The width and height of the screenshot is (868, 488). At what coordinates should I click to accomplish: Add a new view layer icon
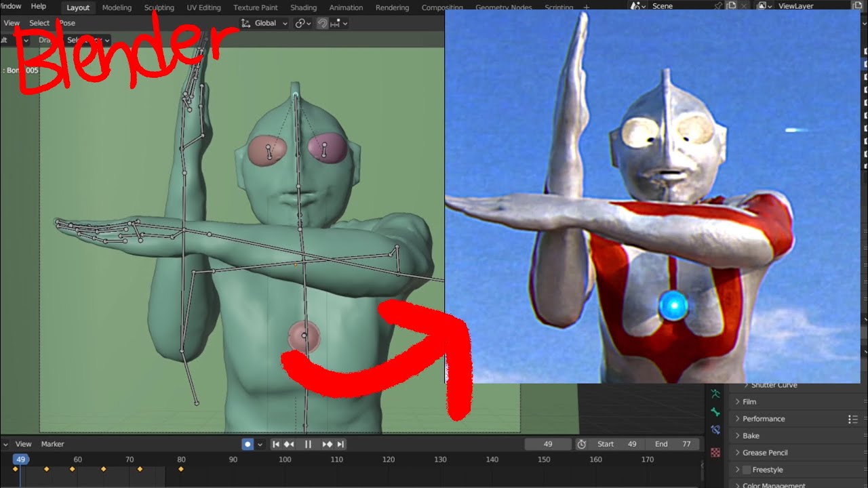857,6
